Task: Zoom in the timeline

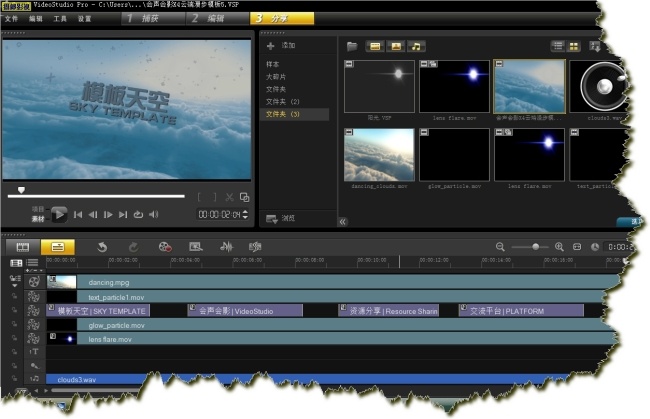Action: [x=559, y=247]
